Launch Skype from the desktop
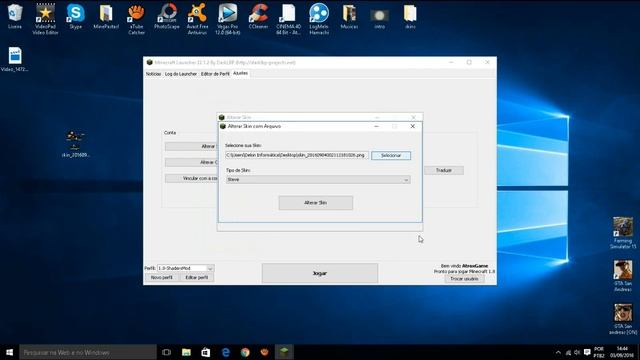The image size is (640, 360). (x=76, y=16)
